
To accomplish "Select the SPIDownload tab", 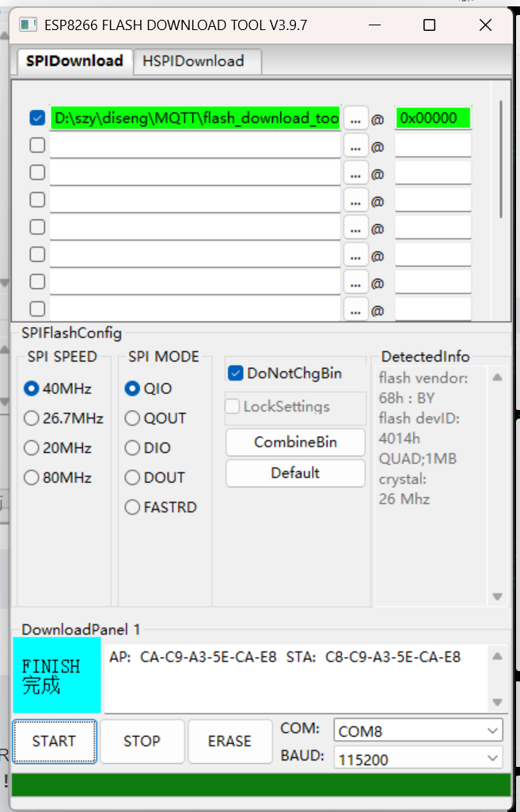I will point(74,61).
